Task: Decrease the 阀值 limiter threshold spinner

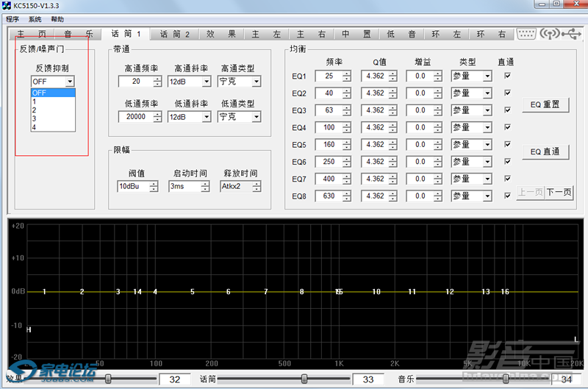Action: coord(154,190)
